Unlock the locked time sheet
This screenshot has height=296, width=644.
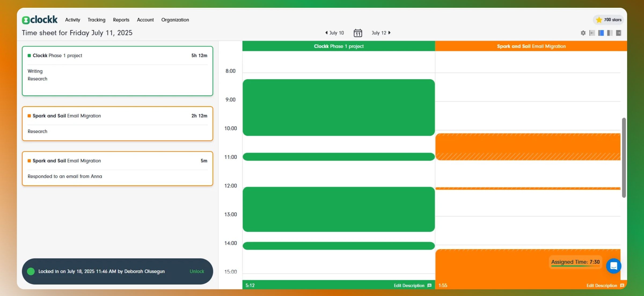(x=197, y=271)
